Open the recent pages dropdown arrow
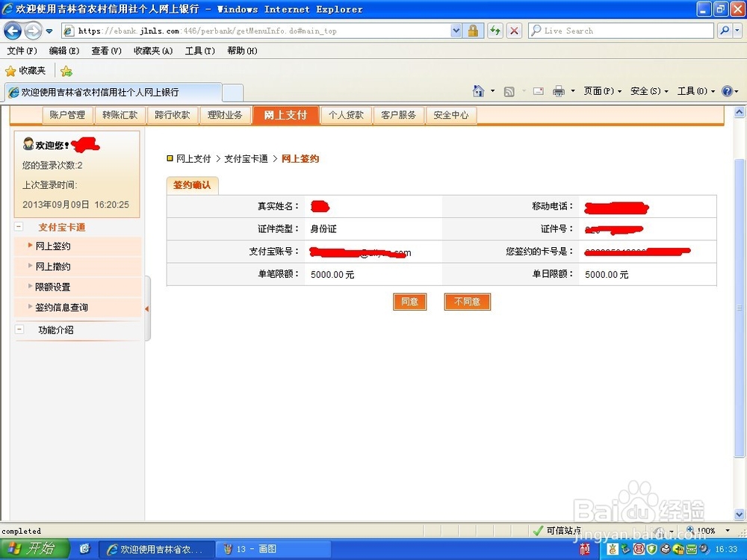The image size is (747, 560). [49, 31]
